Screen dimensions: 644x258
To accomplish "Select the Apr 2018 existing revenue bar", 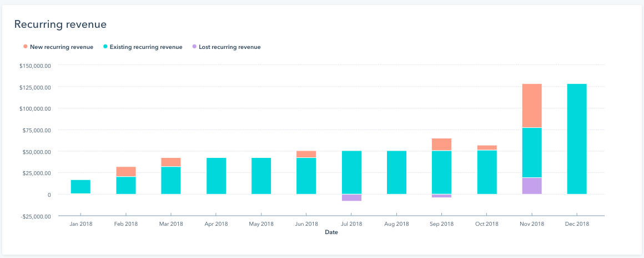I will [x=216, y=176].
